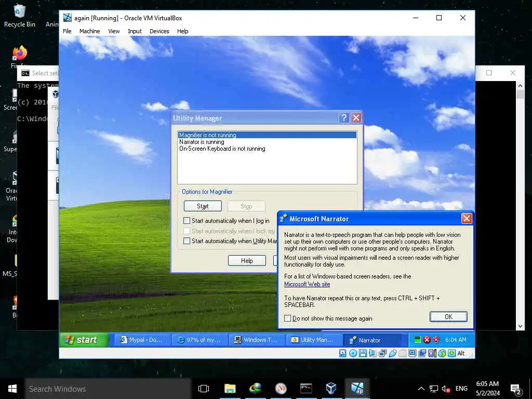
Task: Click the Windows Start logo button
Action: click(x=12, y=389)
